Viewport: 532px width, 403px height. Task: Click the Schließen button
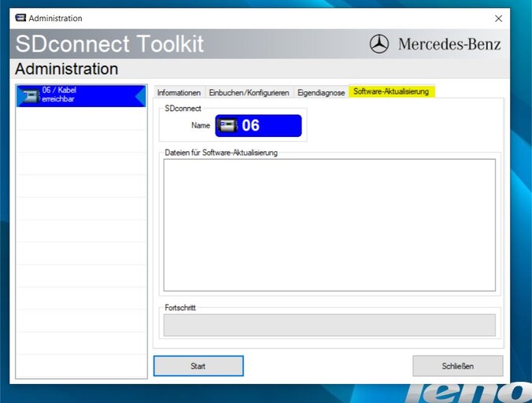pyautogui.click(x=458, y=366)
